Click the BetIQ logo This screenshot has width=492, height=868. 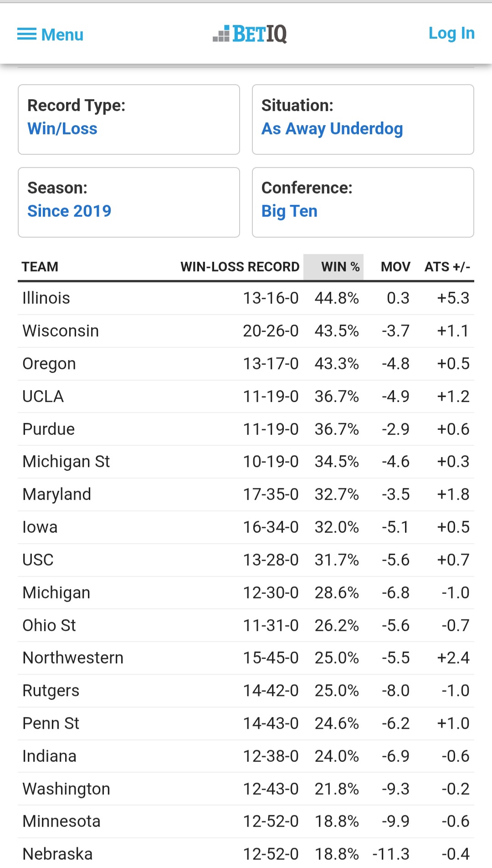coord(250,34)
